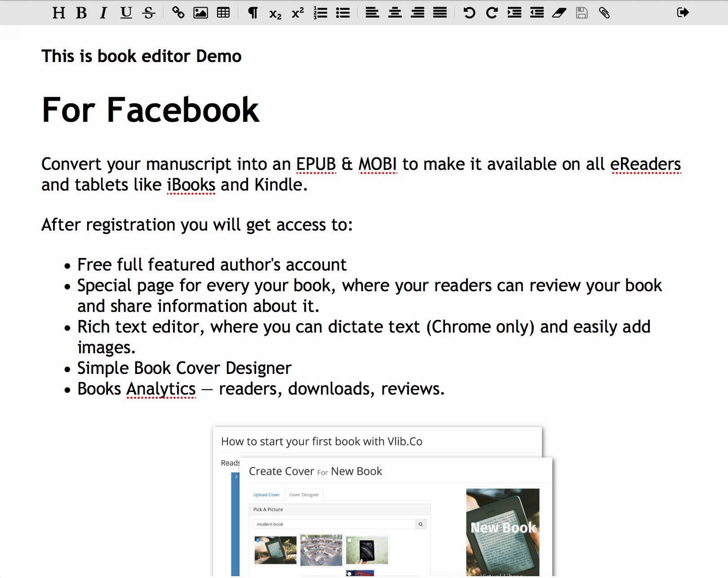Apply heading format with H icon
728x578 pixels.
[x=58, y=13]
